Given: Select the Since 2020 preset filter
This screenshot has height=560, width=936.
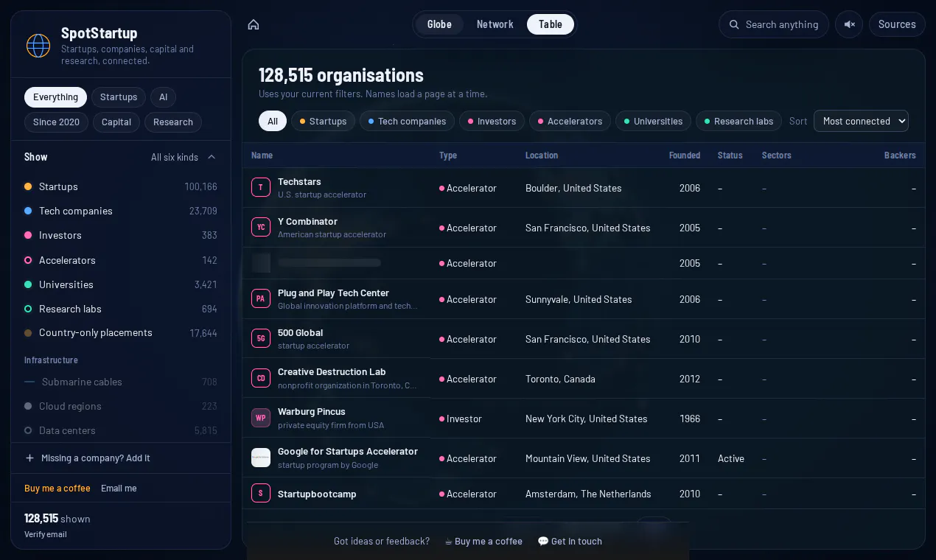Looking at the screenshot, I should pyautogui.click(x=56, y=122).
